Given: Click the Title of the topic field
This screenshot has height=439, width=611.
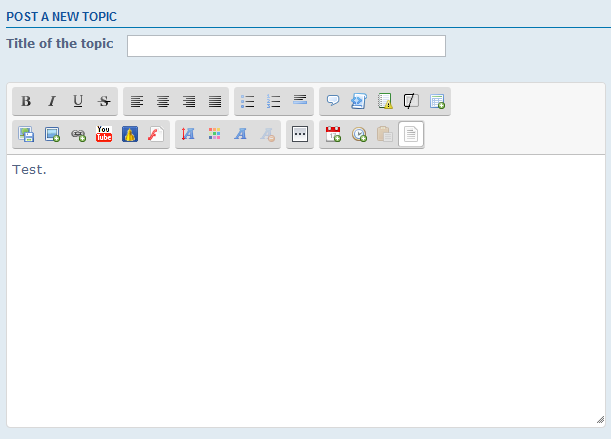Looking at the screenshot, I should pos(286,46).
